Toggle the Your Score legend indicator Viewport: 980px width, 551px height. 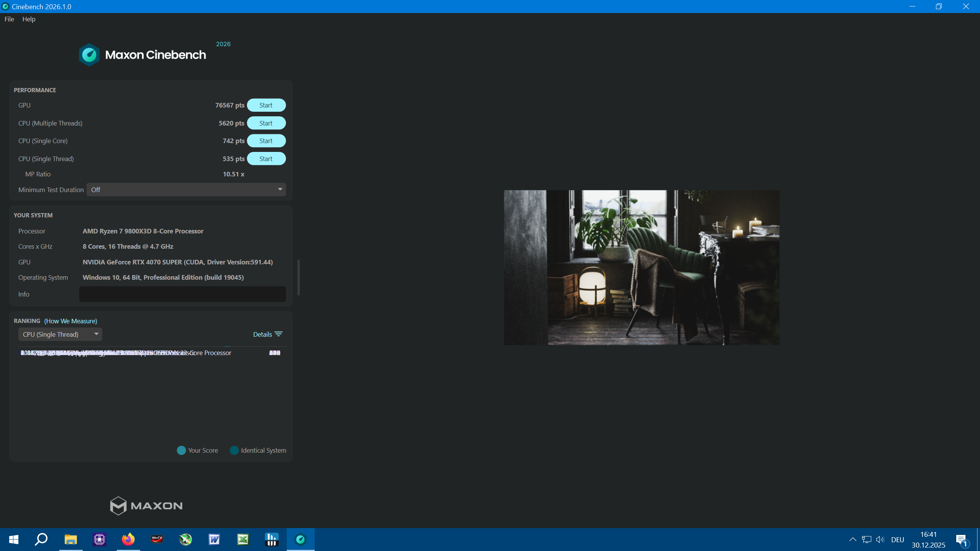181,450
